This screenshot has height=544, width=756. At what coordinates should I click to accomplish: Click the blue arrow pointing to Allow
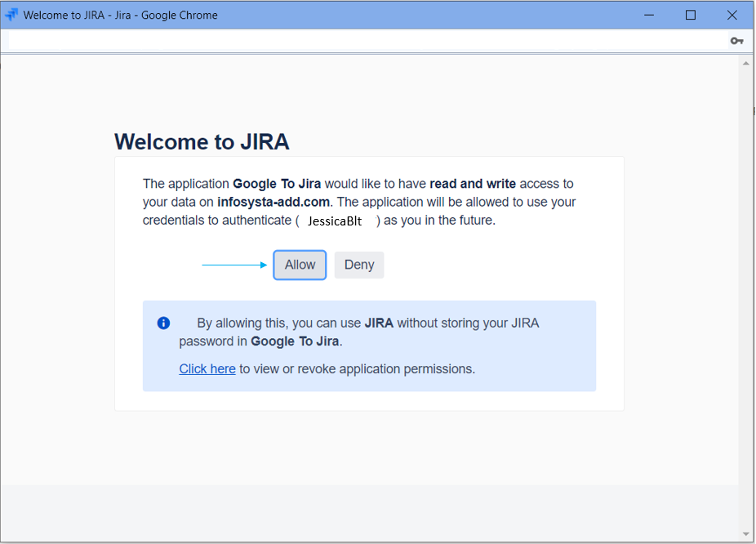235,265
